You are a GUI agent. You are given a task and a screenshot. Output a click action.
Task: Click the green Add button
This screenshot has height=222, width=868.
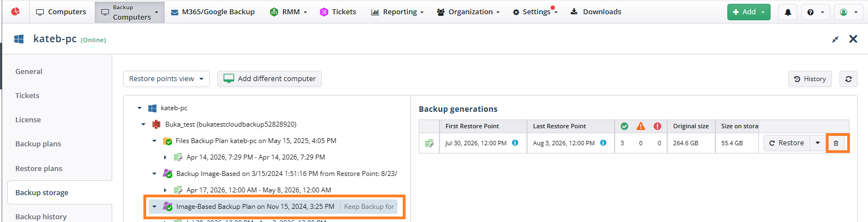click(749, 12)
